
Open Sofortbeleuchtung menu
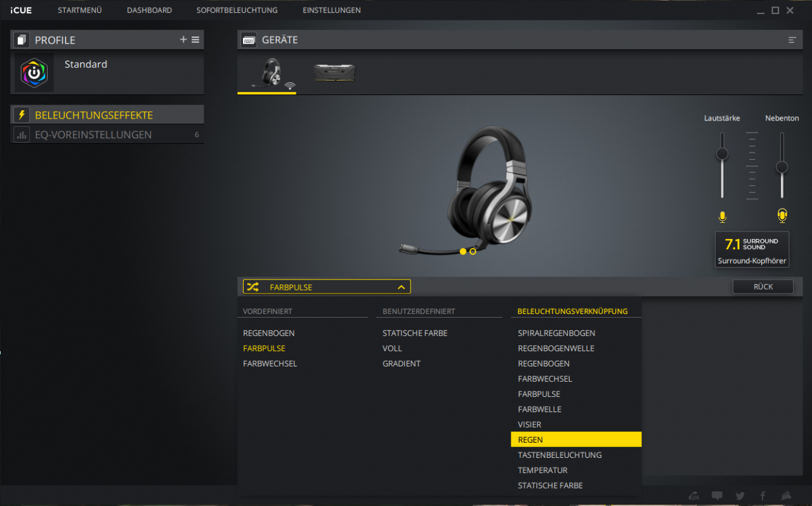(237, 10)
